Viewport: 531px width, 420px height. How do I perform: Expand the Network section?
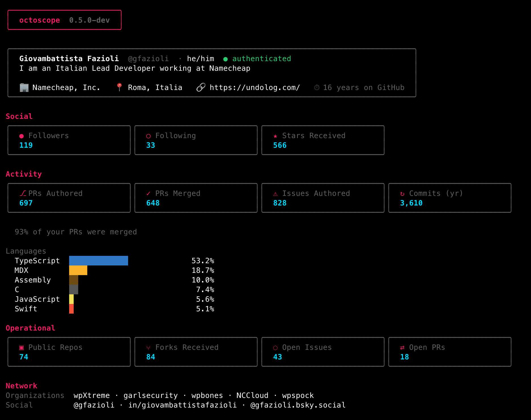coord(21,385)
